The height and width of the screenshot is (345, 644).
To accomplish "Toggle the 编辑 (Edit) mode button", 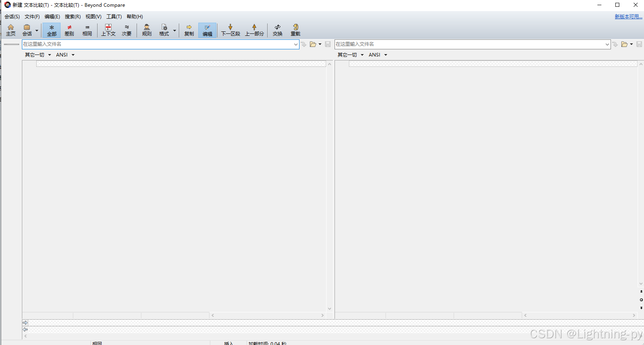I will 207,30.
